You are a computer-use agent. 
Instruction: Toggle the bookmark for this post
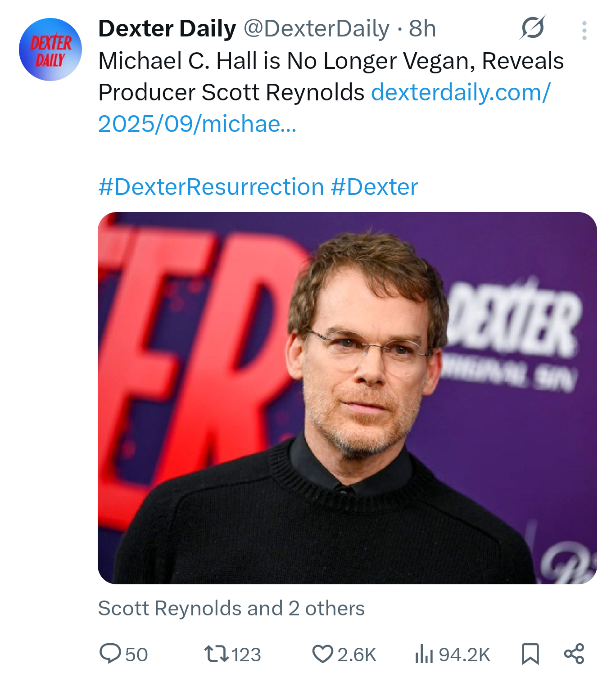point(530,654)
